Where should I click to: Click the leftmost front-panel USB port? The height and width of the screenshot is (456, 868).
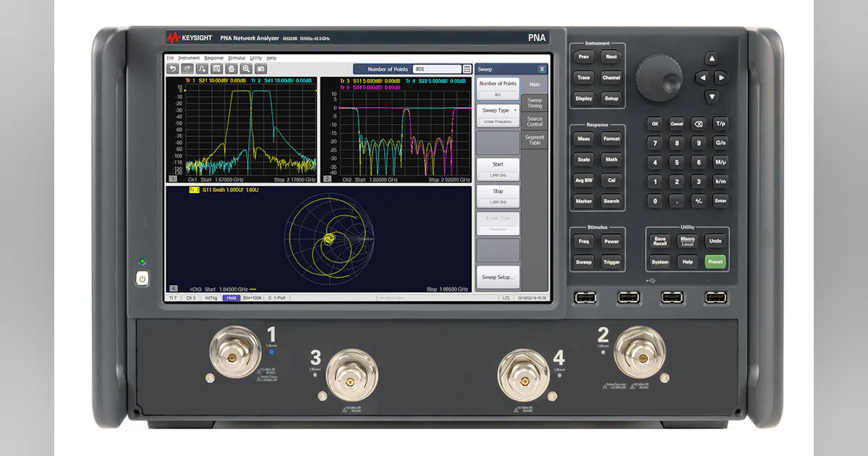coord(585,297)
